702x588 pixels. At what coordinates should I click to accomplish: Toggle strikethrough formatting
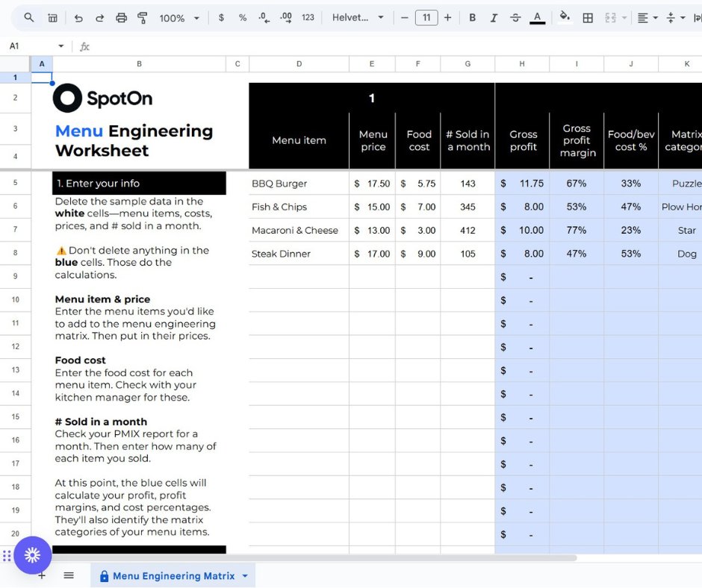pyautogui.click(x=515, y=17)
